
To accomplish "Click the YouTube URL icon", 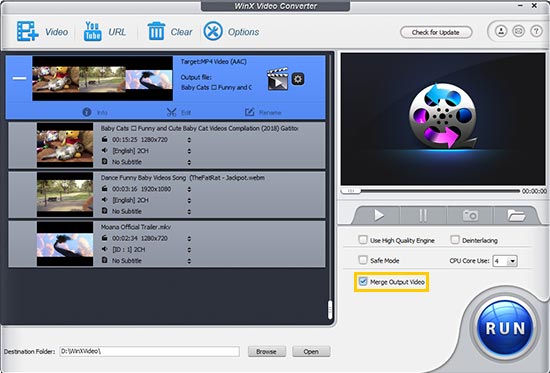I will (x=93, y=31).
